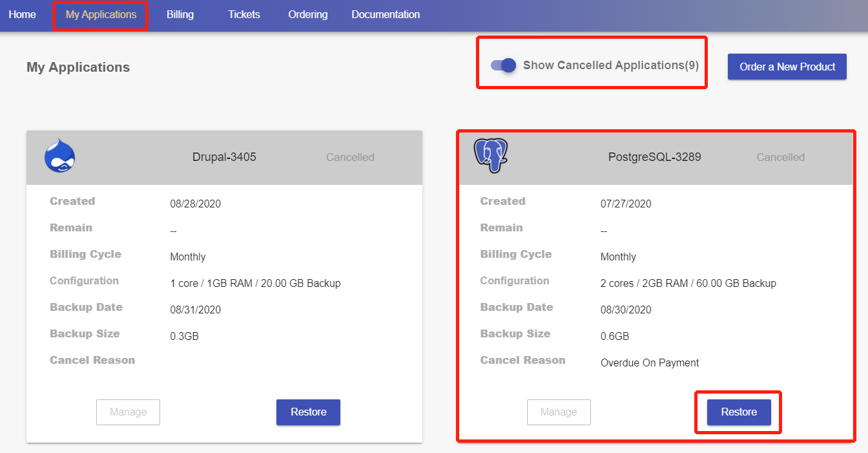View the Documentation page
This screenshot has width=868, height=453.
(x=386, y=14)
